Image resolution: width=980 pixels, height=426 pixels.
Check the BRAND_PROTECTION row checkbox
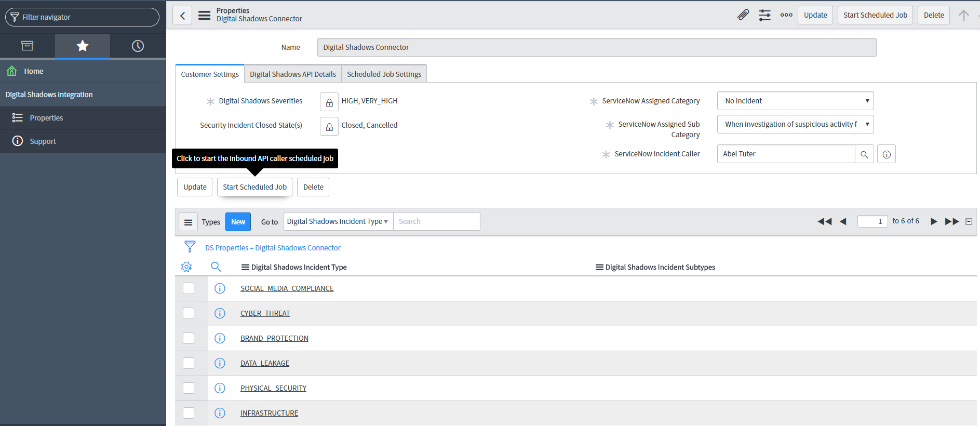click(189, 338)
